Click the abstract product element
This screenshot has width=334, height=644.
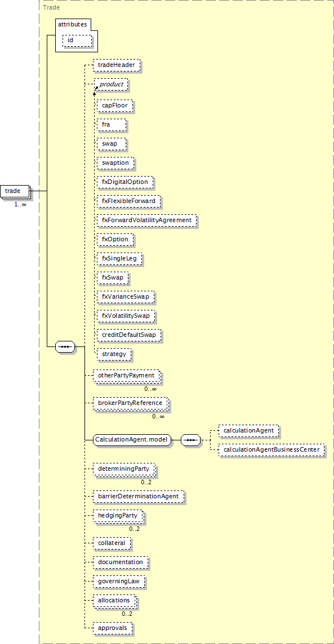111,84
